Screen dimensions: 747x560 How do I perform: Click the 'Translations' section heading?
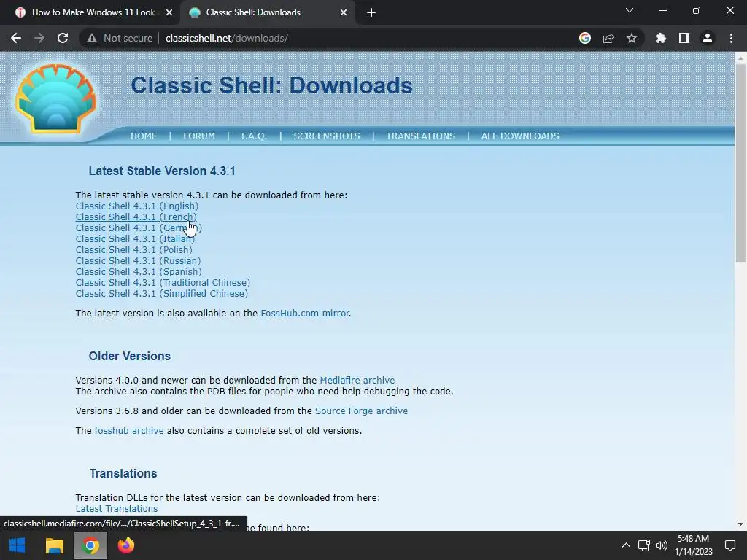(x=123, y=473)
